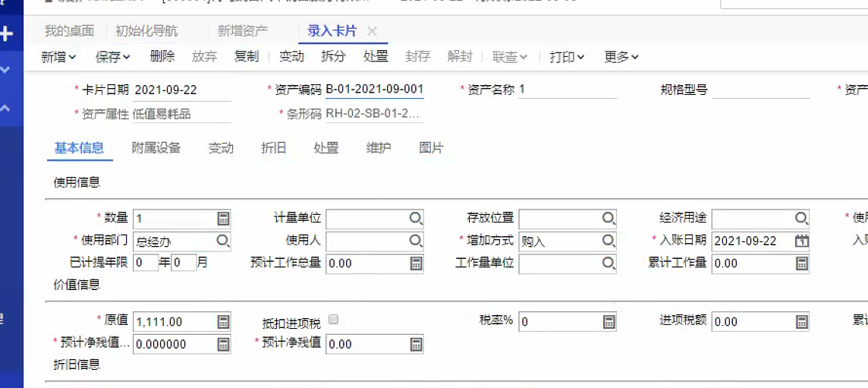
Task: Click the 放弃 toolbar button
Action: pyautogui.click(x=204, y=56)
